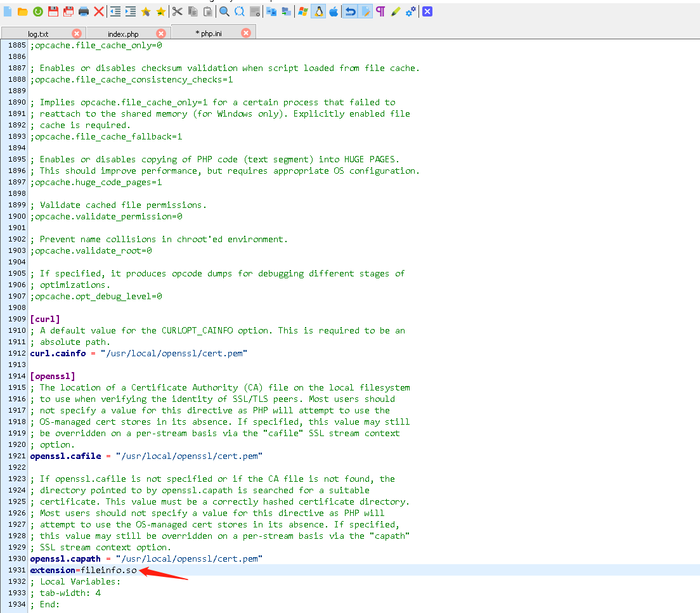
Task: Open Find and Replace
Action: click(x=239, y=11)
